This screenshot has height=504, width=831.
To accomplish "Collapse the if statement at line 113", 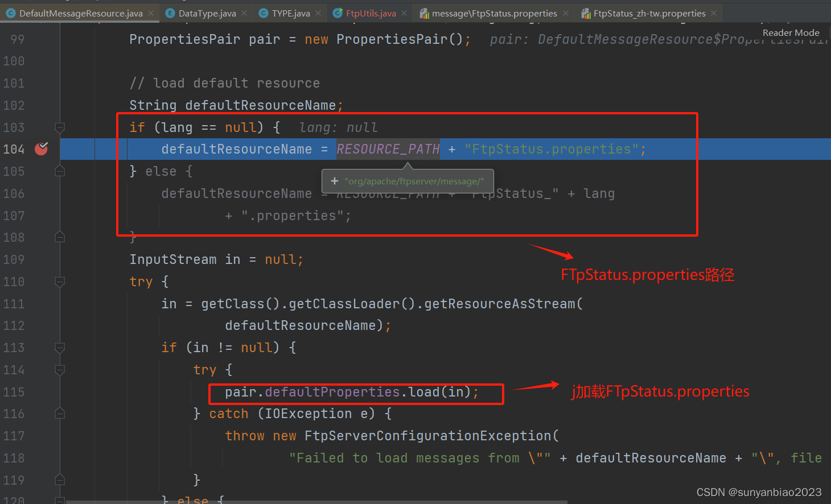I will (x=60, y=348).
